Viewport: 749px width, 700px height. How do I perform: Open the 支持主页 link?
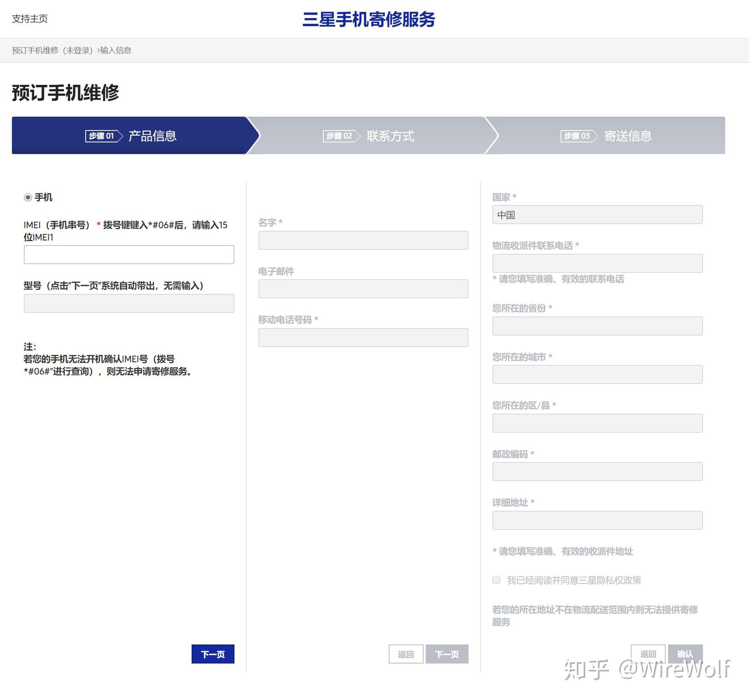pyautogui.click(x=30, y=19)
